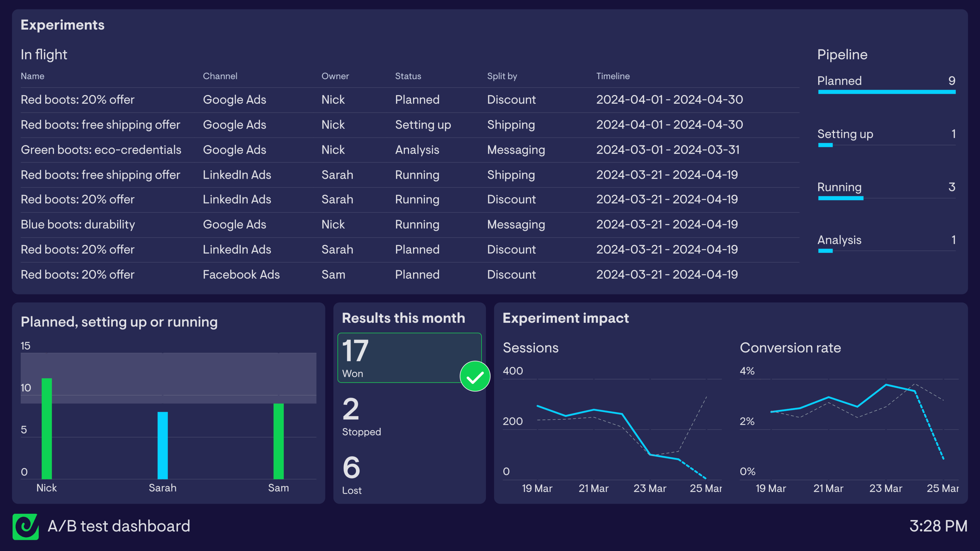The width and height of the screenshot is (980, 551).
Task: Click the Conversion rate chart title
Action: point(790,348)
